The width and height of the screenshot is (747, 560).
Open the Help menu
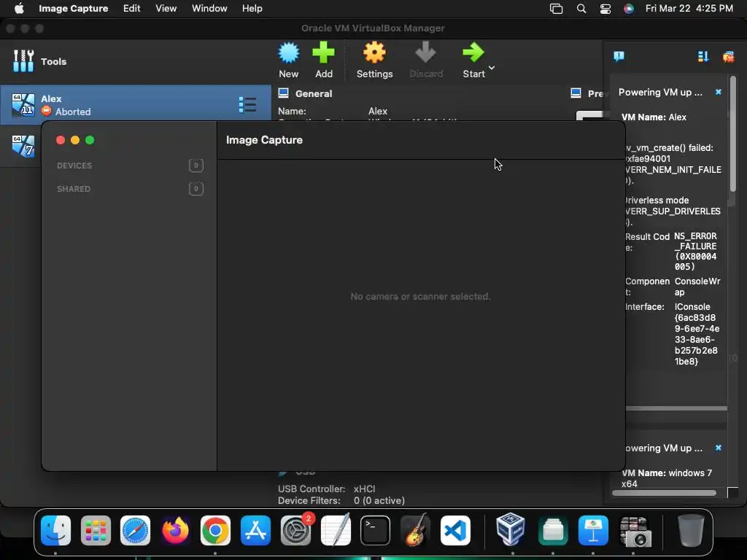point(252,8)
